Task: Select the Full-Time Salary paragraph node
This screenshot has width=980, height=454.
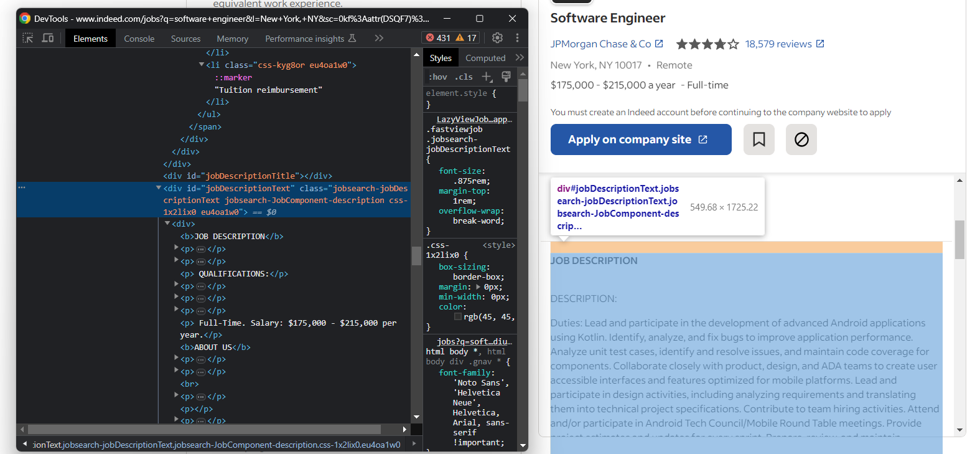Action: [288, 329]
